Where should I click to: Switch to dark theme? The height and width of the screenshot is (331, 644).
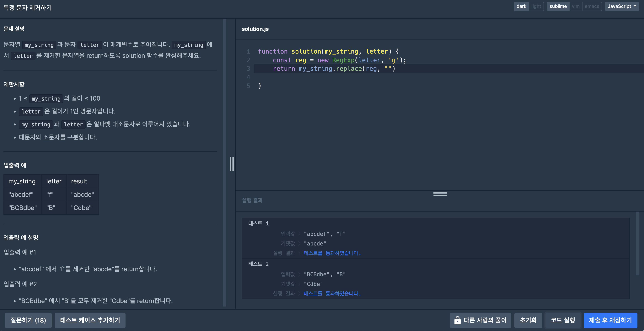[x=521, y=6]
